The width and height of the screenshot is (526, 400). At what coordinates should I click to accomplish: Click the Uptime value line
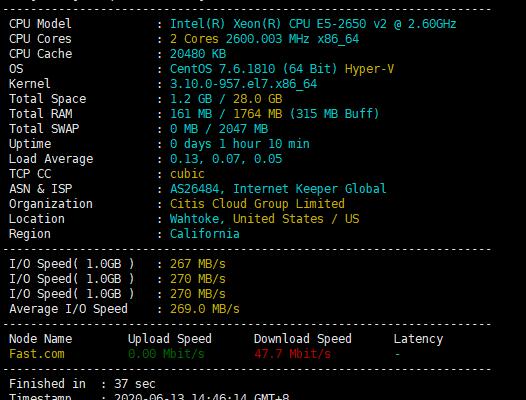240,144
